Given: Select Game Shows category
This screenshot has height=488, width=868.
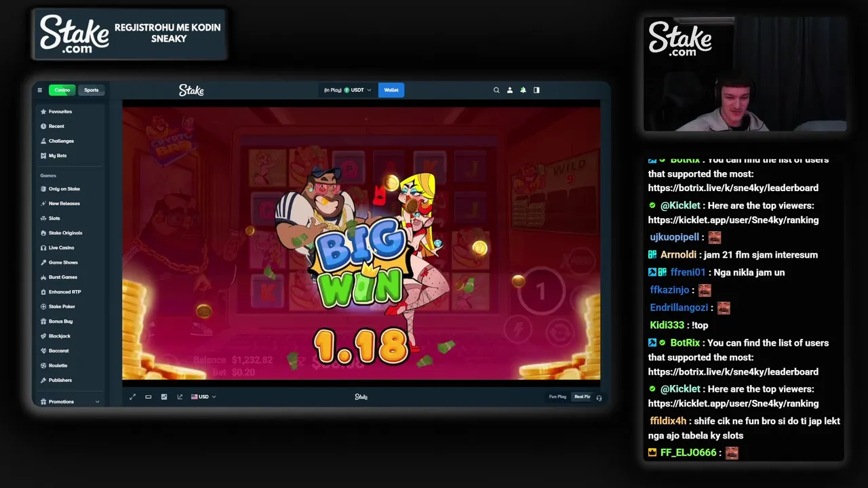Looking at the screenshot, I should coord(63,262).
